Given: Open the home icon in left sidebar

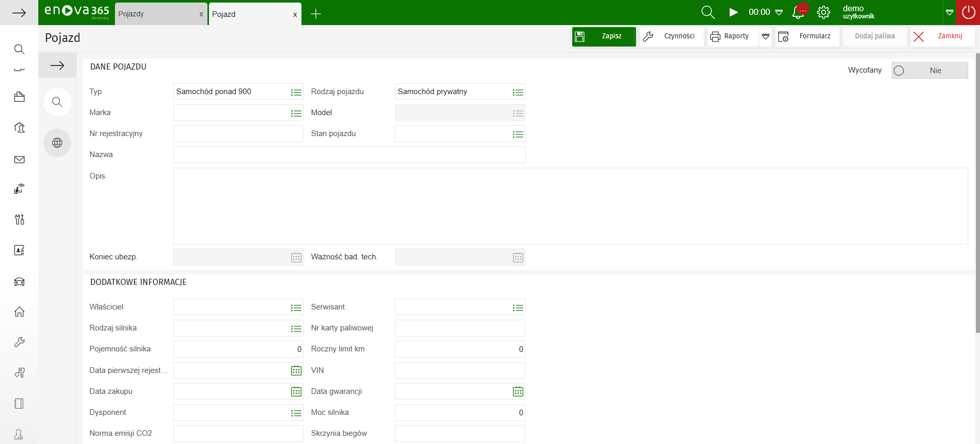Looking at the screenshot, I should 19,312.
